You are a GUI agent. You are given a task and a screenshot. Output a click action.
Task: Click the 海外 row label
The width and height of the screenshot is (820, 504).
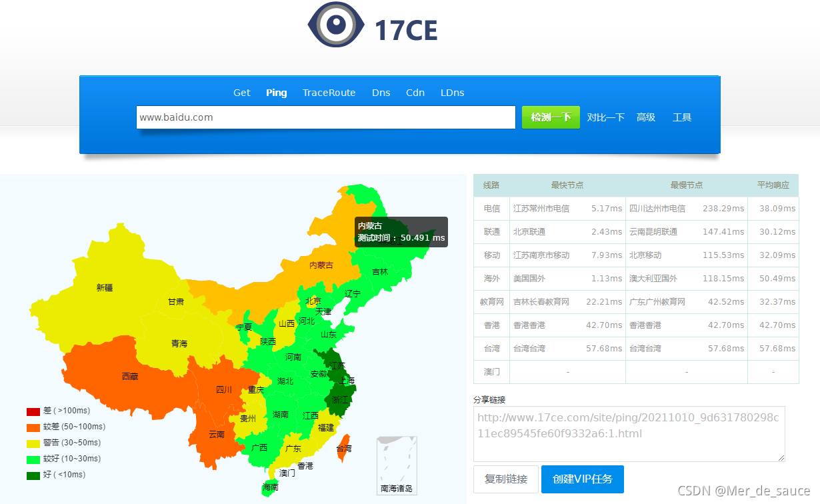click(x=492, y=279)
